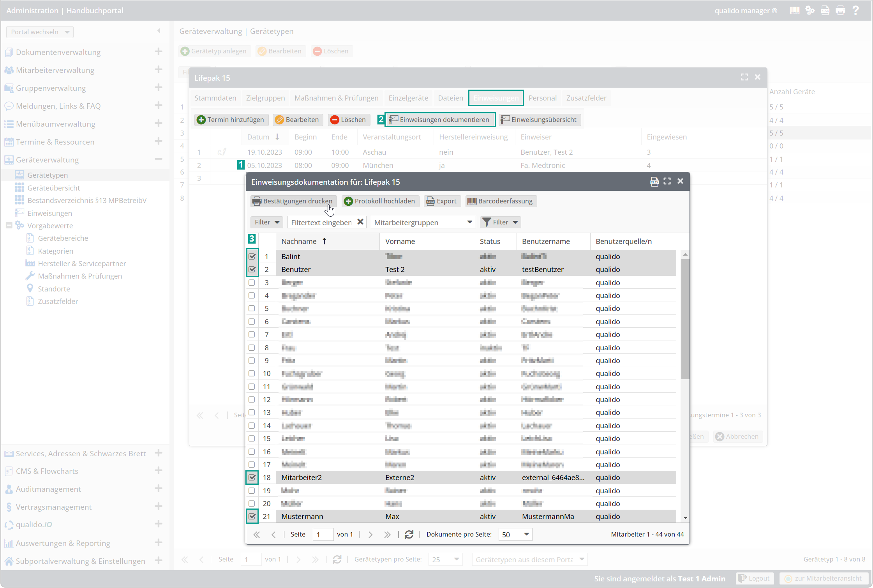Click the Export XLSX toolbar button

click(x=442, y=201)
